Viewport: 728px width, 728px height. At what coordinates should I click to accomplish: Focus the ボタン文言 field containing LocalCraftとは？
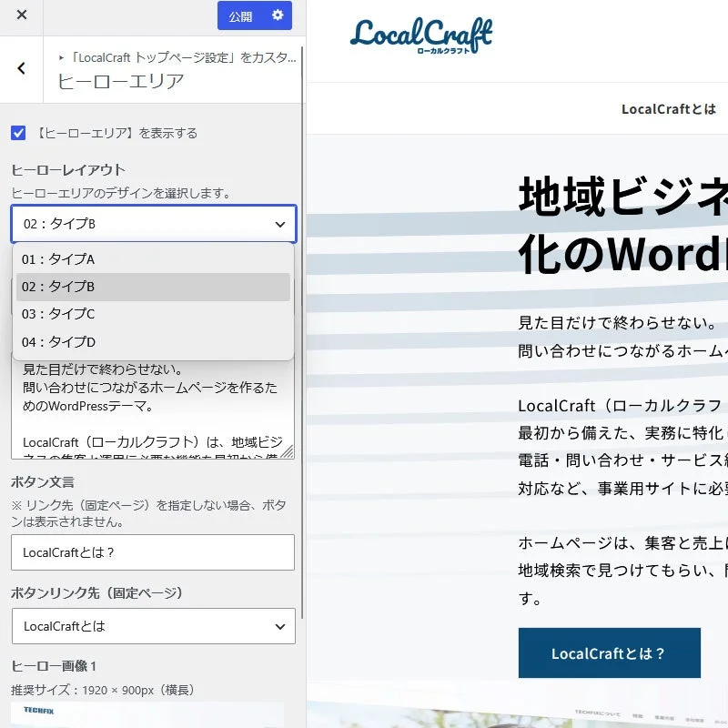pos(153,552)
